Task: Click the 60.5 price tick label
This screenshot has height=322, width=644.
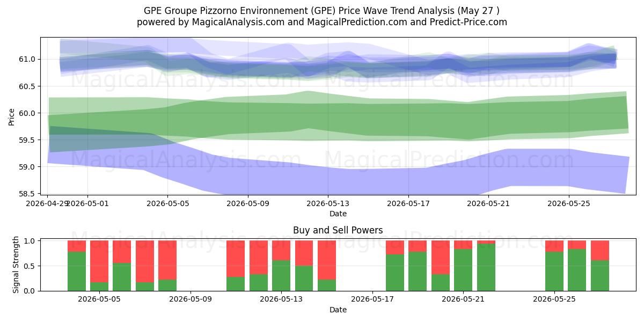Action: [x=27, y=86]
